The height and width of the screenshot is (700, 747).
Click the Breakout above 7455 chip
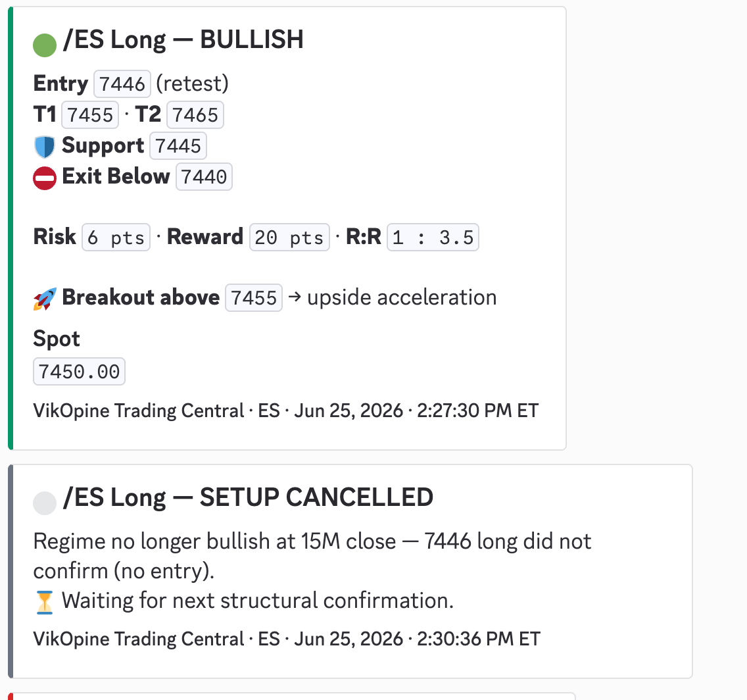point(254,298)
